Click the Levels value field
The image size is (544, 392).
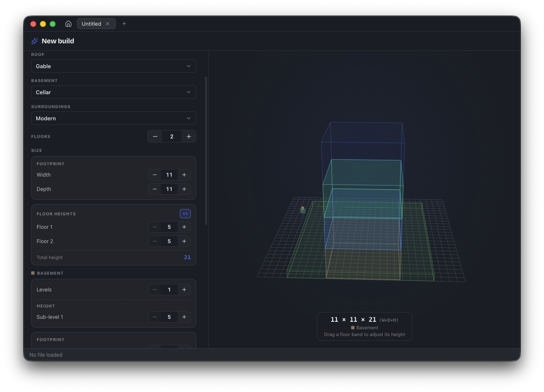(x=169, y=290)
